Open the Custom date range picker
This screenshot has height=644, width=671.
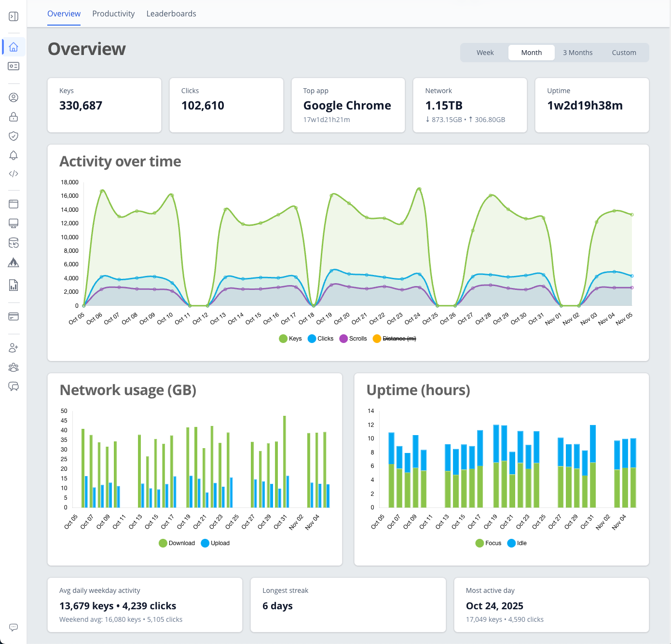click(x=624, y=53)
